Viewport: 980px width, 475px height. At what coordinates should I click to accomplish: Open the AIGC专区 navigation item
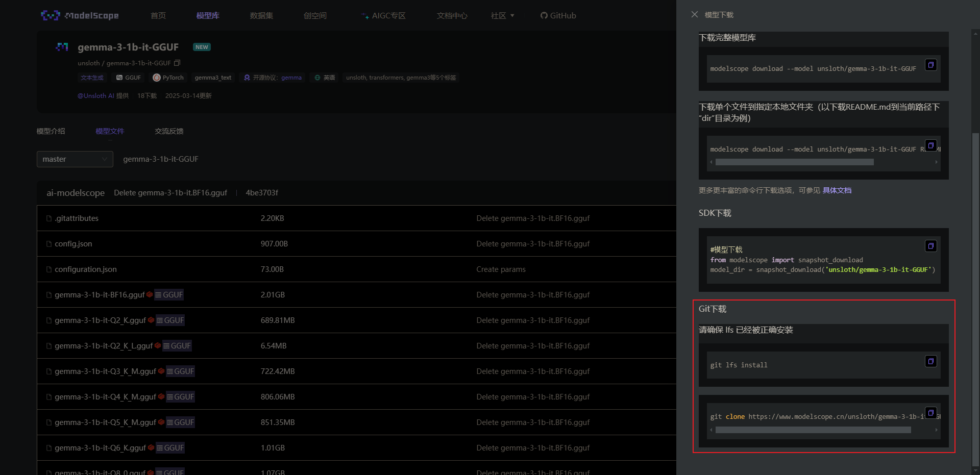coord(384,15)
